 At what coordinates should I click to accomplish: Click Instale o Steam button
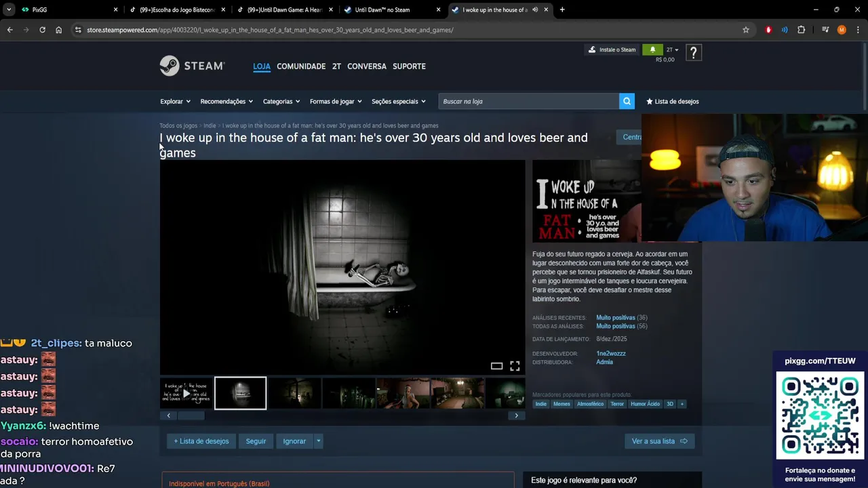(x=612, y=49)
